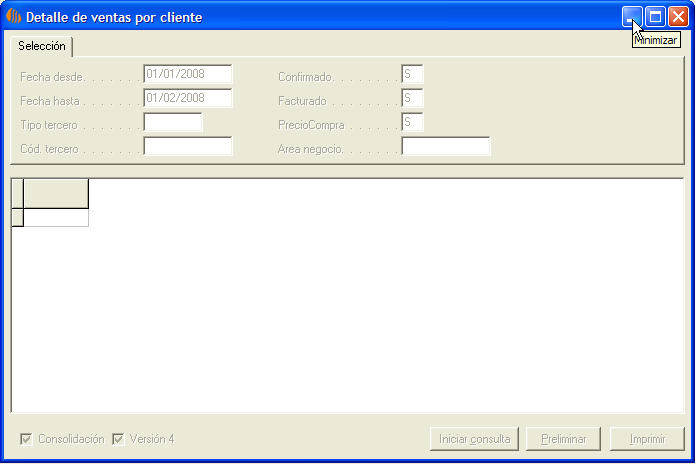Screen dimensions: 695x464
Task: Click the application icon in title bar
Action: click(x=14, y=17)
